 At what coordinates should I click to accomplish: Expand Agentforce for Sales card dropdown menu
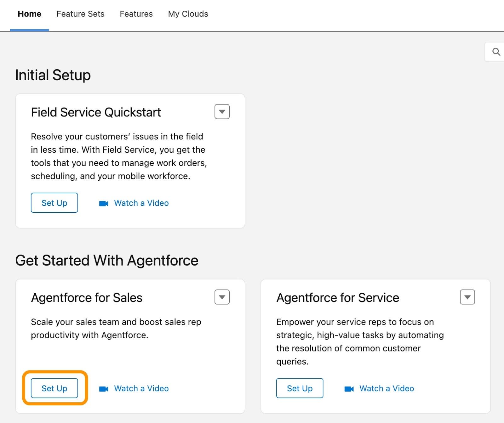click(222, 297)
